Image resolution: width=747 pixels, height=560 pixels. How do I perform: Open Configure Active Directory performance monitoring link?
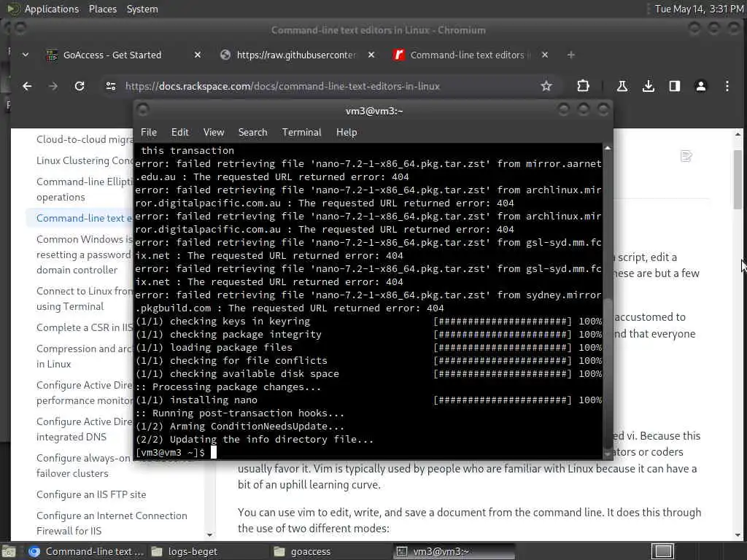pyautogui.click(x=85, y=392)
